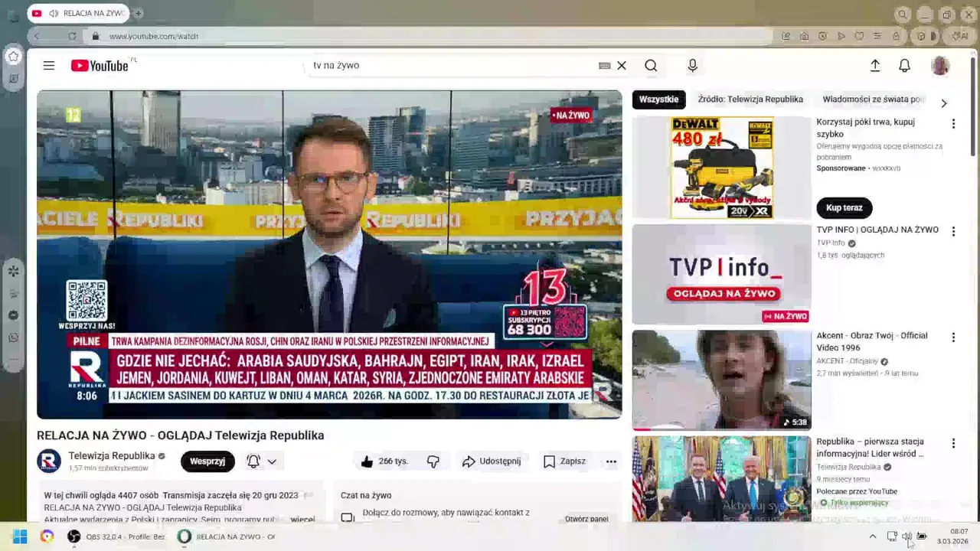Open options for Republika pierwsza stacja video
The height and width of the screenshot is (551, 980).
click(953, 443)
